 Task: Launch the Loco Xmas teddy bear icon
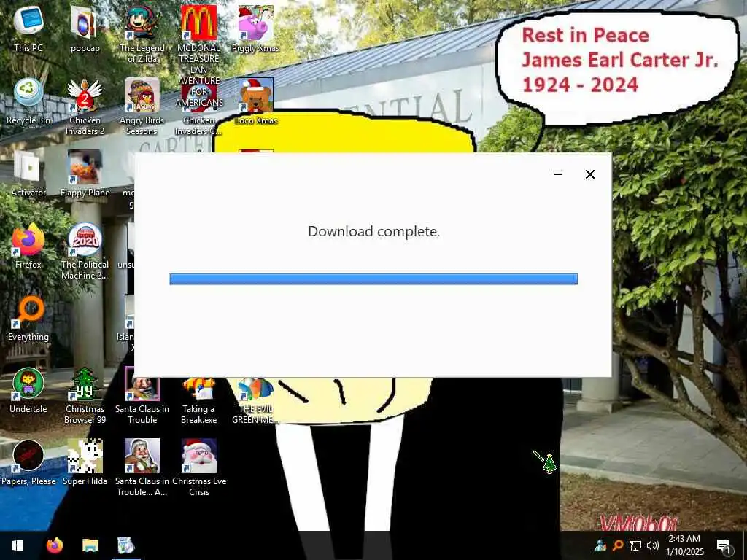pyautogui.click(x=256, y=101)
